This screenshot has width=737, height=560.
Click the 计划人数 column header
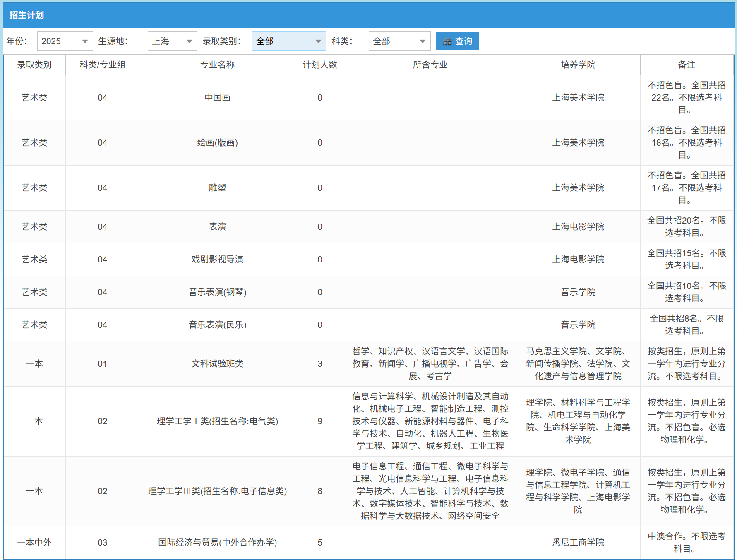coord(320,65)
